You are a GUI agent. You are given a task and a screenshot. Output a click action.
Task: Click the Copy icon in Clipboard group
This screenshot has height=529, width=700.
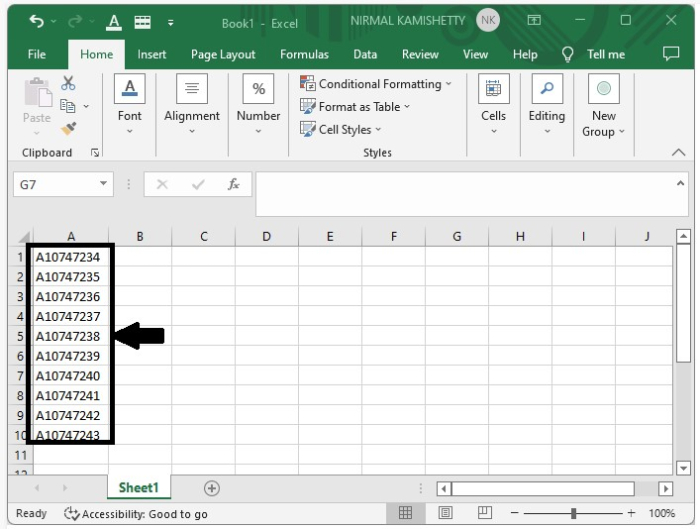pyautogui.click(x=67, y=106)
